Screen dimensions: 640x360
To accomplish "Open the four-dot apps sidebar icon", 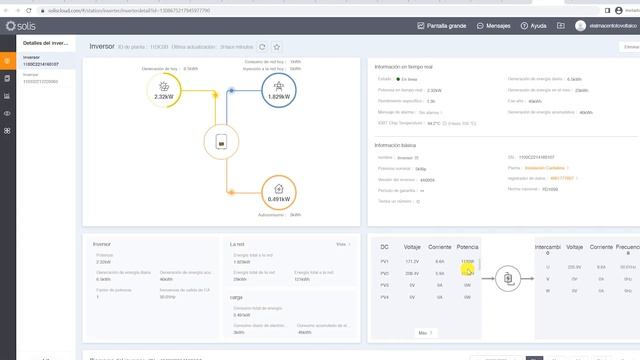I will pos(7,131).
